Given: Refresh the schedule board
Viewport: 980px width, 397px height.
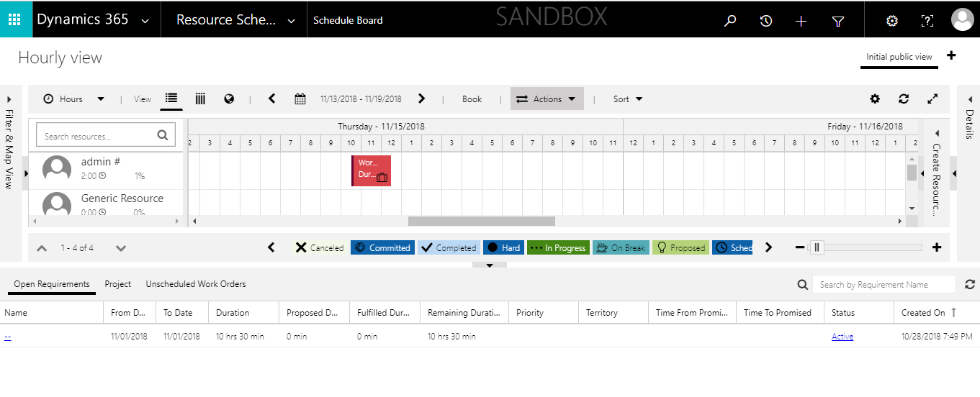Looking at the screenshot, I should click(904, 99).
